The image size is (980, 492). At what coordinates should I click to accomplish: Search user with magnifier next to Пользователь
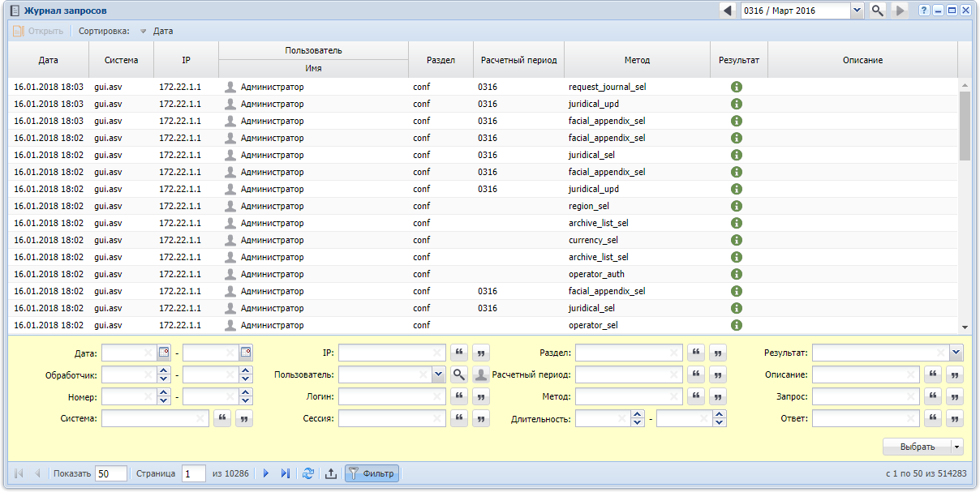(459, 374)
